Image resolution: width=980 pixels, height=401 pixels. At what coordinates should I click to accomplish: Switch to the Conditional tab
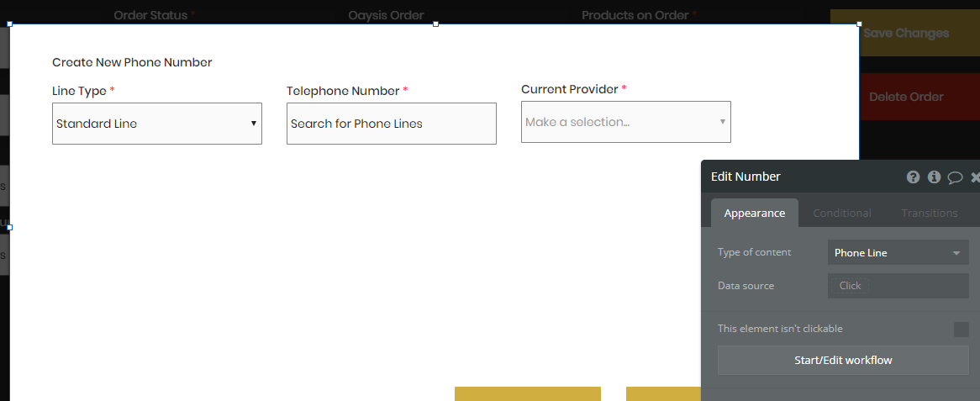(841, 214)
